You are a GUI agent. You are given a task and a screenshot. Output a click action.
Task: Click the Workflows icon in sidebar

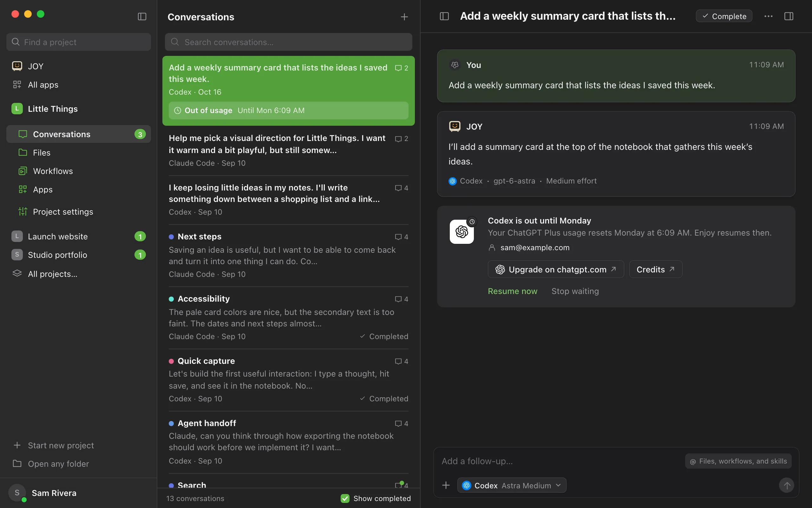(x=23, y=171)
